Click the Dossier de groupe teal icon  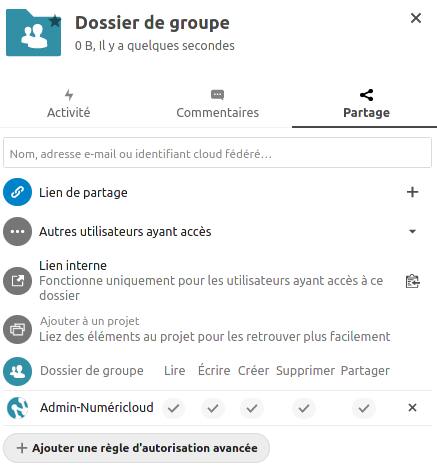(x=17, y=371)
